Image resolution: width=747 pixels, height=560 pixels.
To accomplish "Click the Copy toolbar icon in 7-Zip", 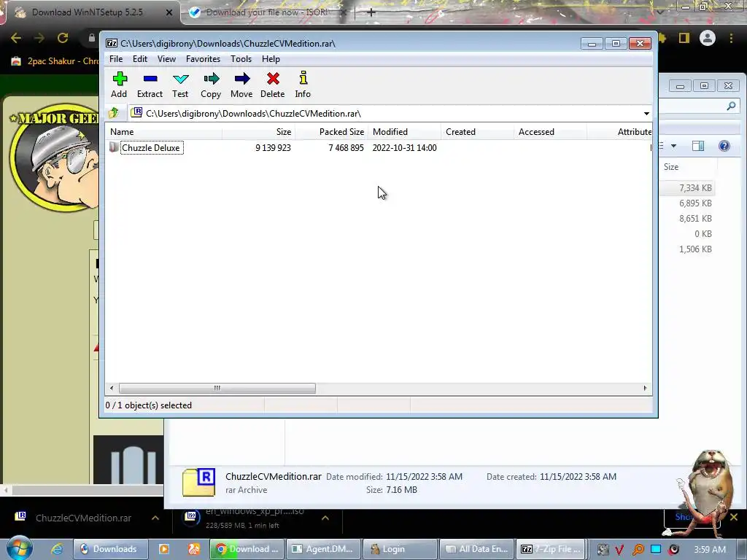I will pyautogui.click(x=211, y=79).
